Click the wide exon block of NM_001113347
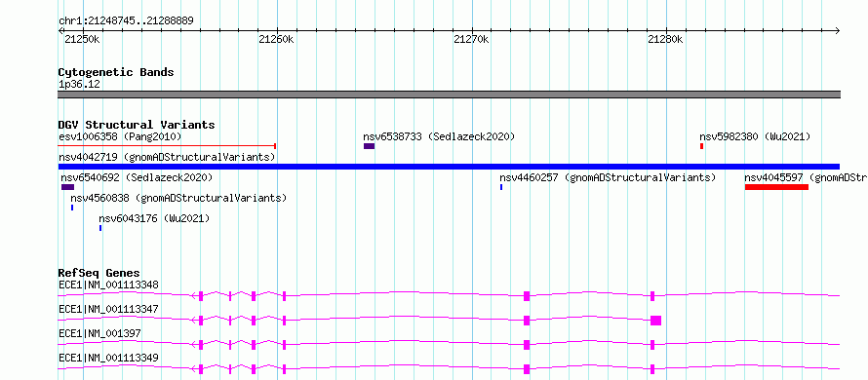 pyautogui.click(x=656, y=321)
